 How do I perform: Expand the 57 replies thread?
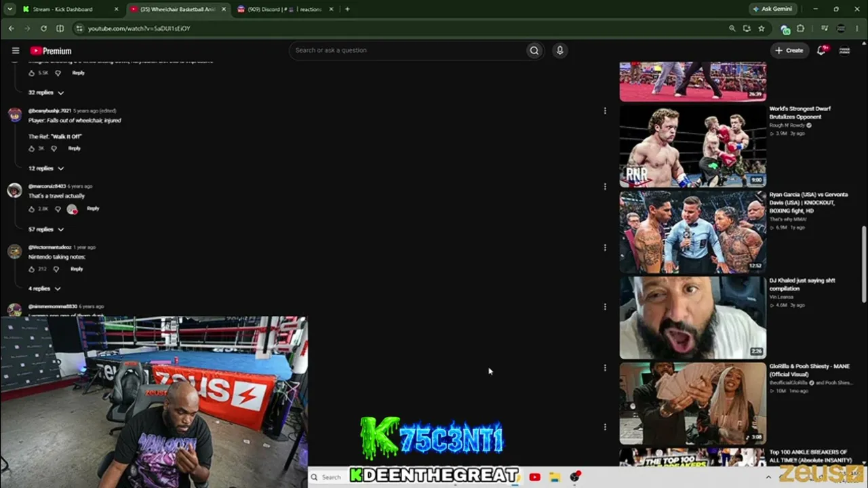coord(46,229)
